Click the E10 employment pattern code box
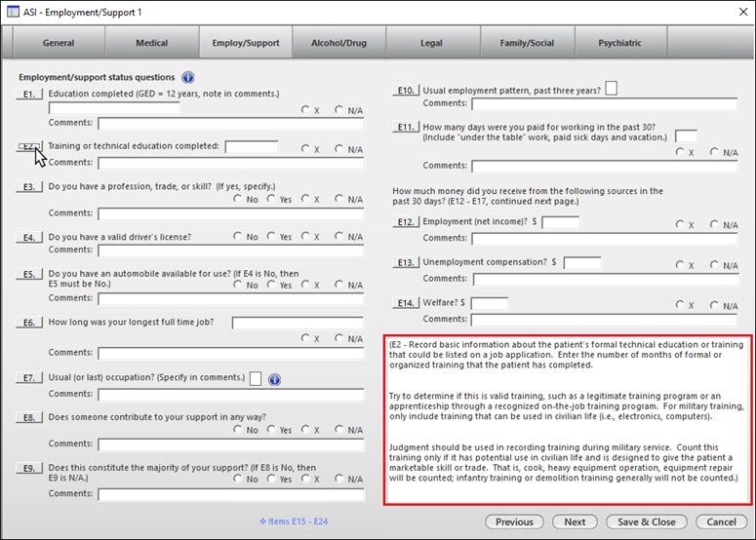This screenshot has height=540, width=756. tap(612, 90)
